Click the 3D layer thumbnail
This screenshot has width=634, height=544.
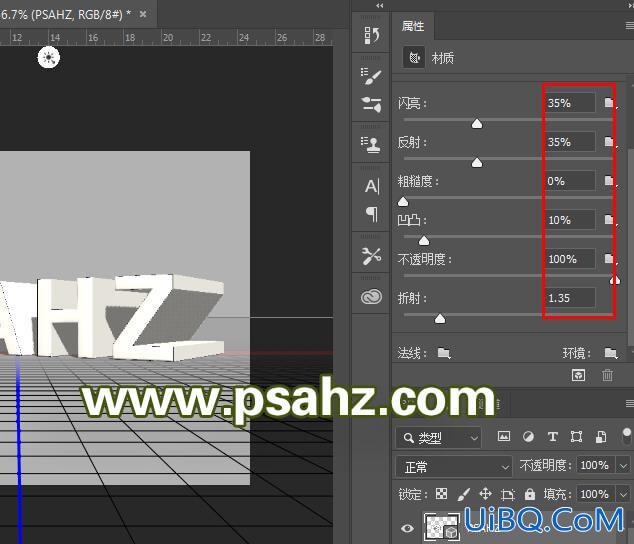coord(442,527)
